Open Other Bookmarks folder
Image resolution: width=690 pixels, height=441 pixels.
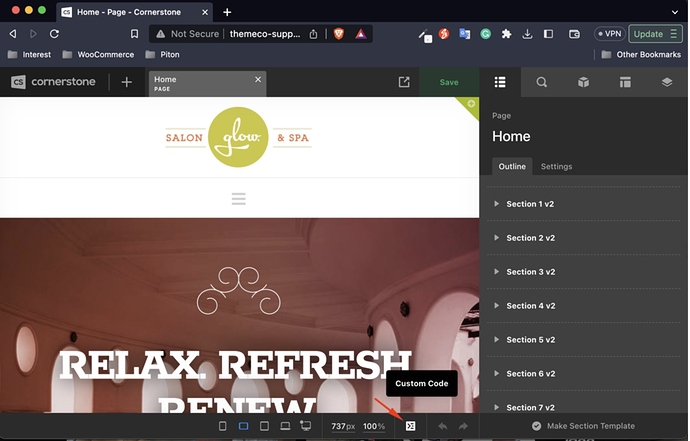[641, 55]
